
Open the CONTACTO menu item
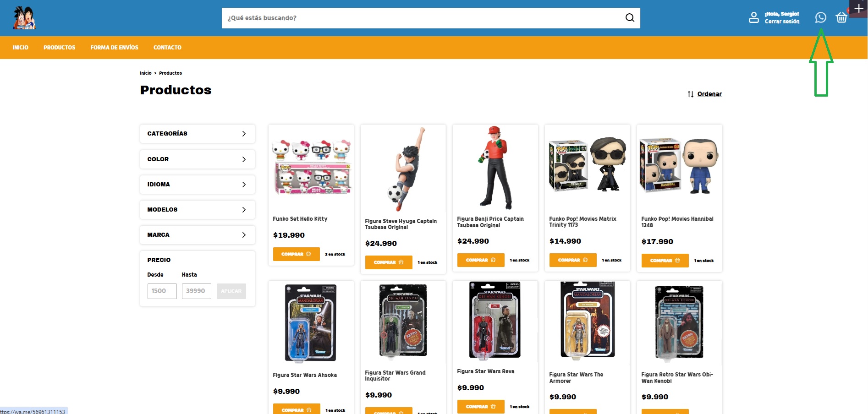[x=167, y=48]
